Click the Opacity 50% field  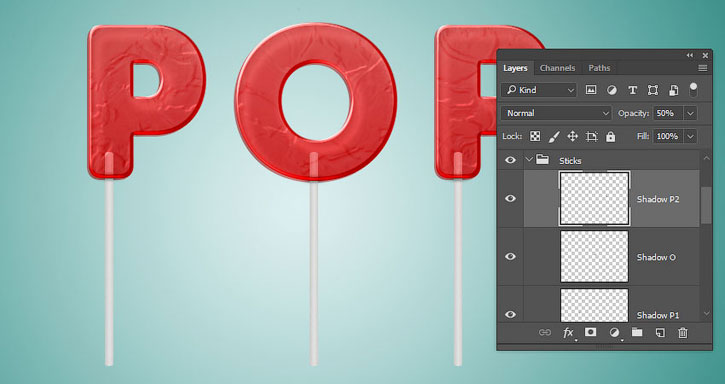click(668, 113)
